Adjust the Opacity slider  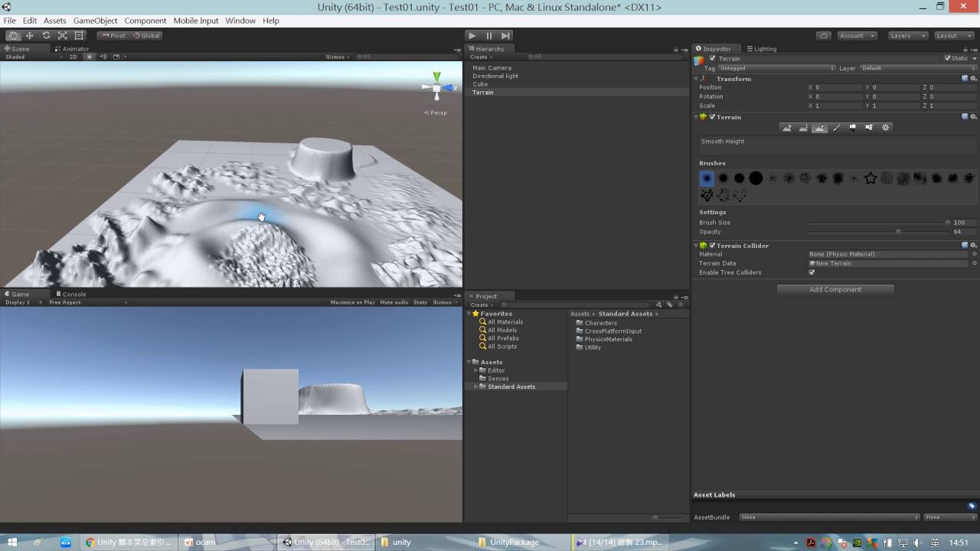pyautogui.click(x=879, y=232)
